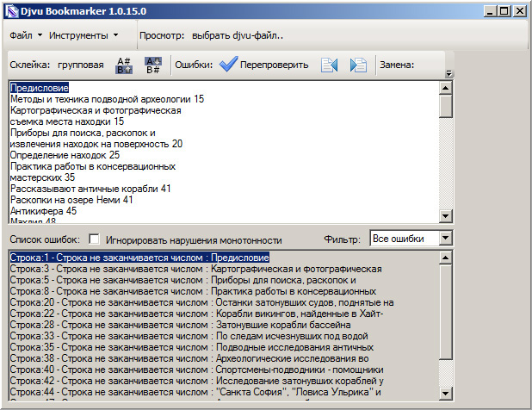Select error Строка:38 Археологические исследования во

[x=189, y=358]
